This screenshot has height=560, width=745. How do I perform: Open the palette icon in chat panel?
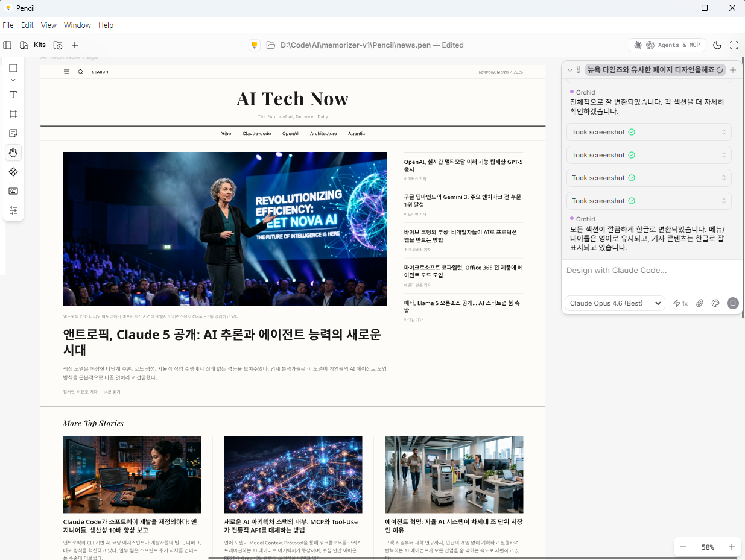point(715,303)
